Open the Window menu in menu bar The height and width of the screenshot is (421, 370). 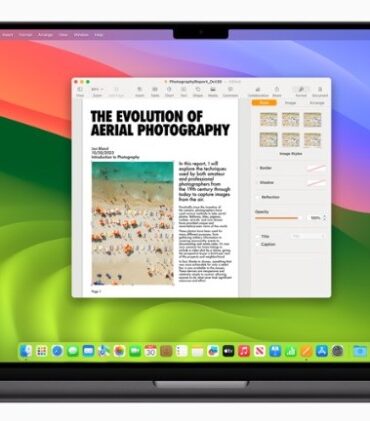81,35
